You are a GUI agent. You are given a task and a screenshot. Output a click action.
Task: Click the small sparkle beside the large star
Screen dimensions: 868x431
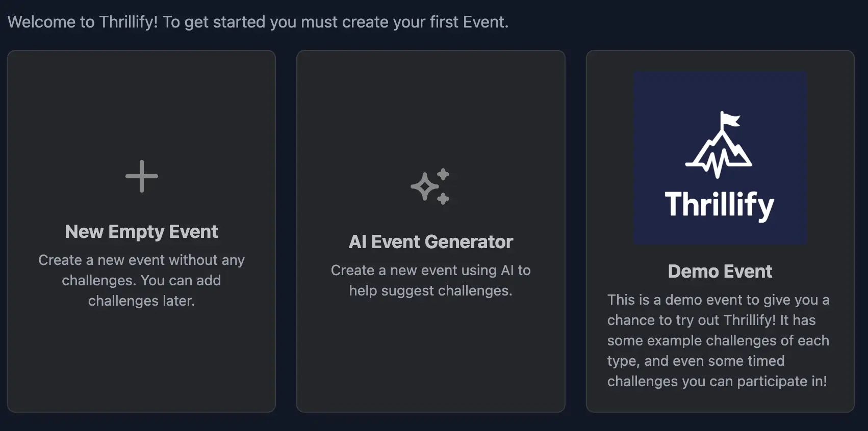pyautogui.click(x=443, y=174)
